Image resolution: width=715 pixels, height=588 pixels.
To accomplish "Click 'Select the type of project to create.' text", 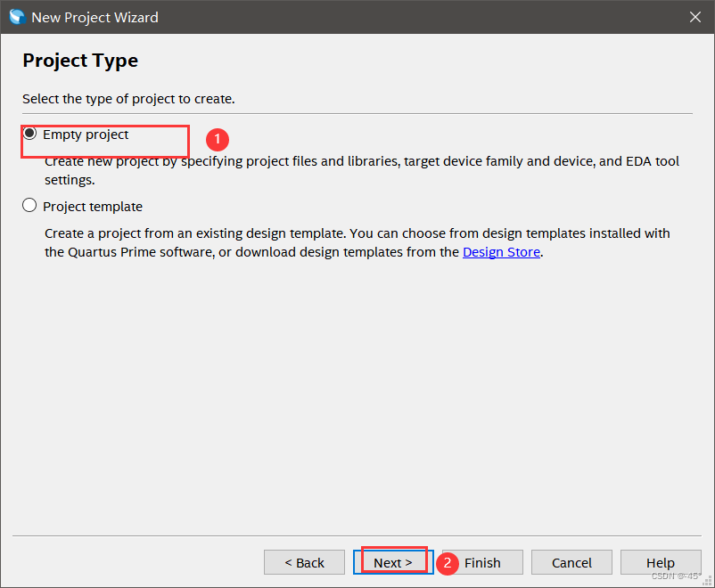I will (128, 99).
